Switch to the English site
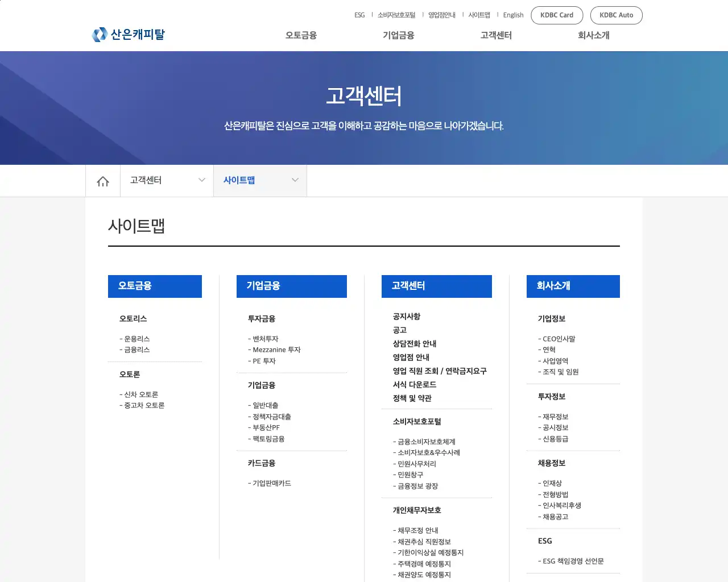The image size is (728, 582). (513, 15)
